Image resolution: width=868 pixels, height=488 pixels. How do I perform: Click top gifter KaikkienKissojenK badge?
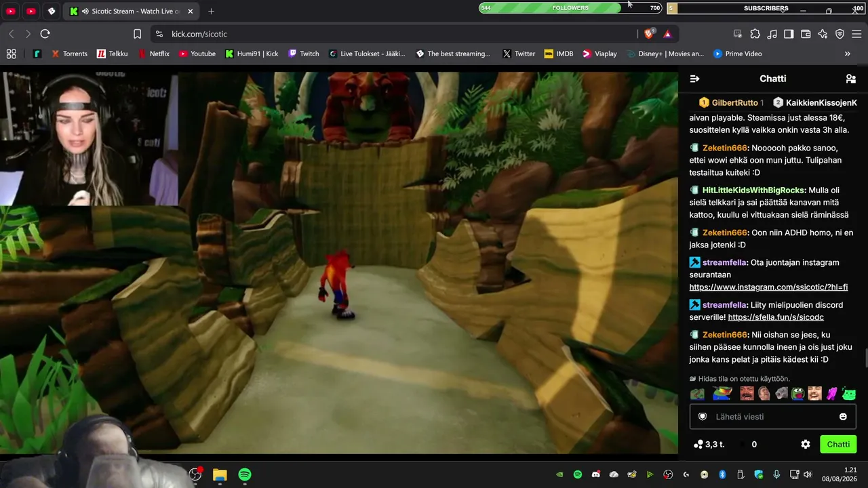pyautogui.click(x=815, y=103)
